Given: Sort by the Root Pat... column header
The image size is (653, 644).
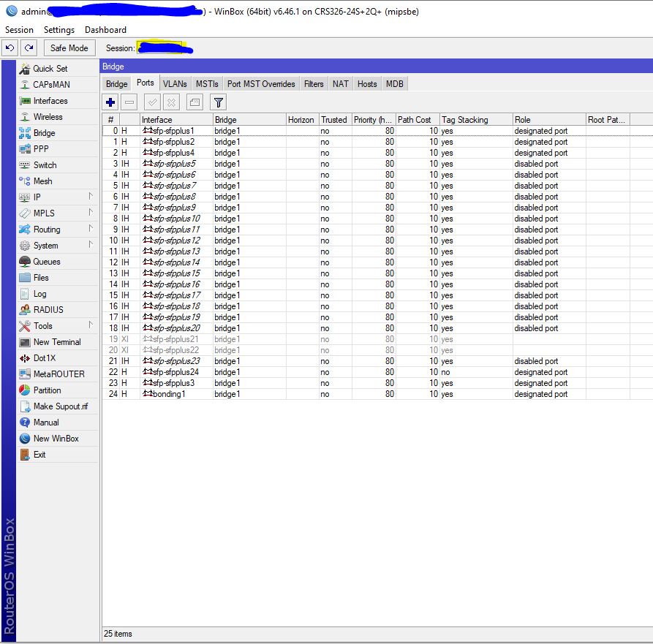Looking at the screenshot, I should click(608, 120).
